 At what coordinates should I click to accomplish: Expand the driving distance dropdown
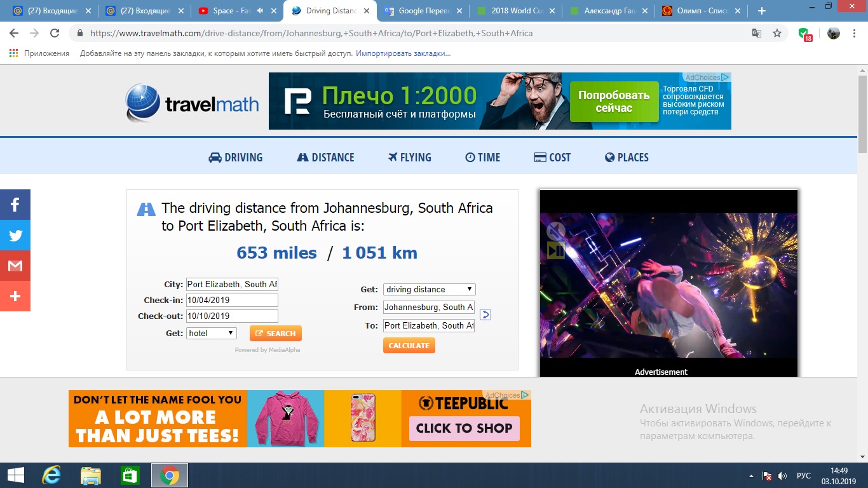coord(429,289)
